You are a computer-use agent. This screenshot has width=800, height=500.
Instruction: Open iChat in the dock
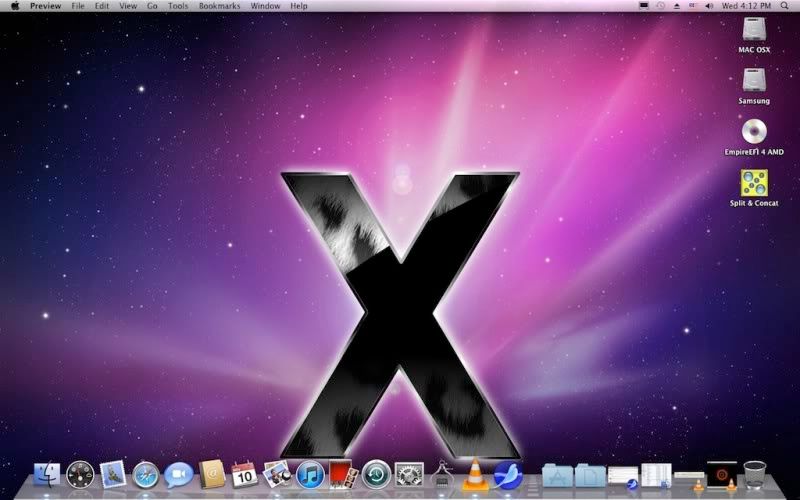coord(179,475)
